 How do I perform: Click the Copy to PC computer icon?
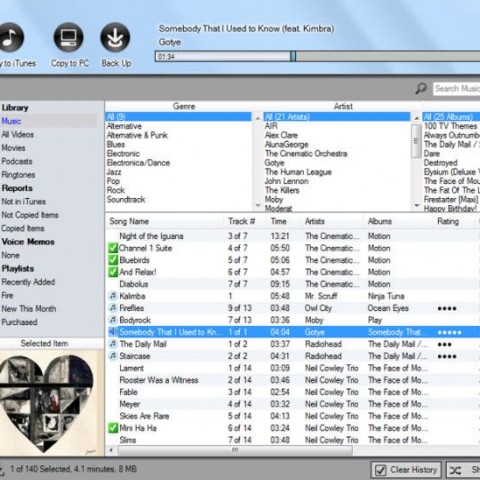click(x=69, y=37)
